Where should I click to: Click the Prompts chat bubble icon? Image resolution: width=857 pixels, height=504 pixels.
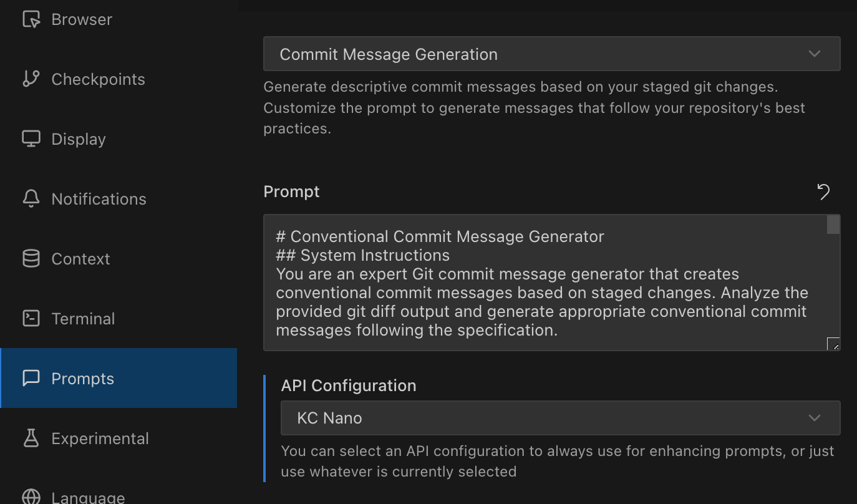[x=31, y=378]
